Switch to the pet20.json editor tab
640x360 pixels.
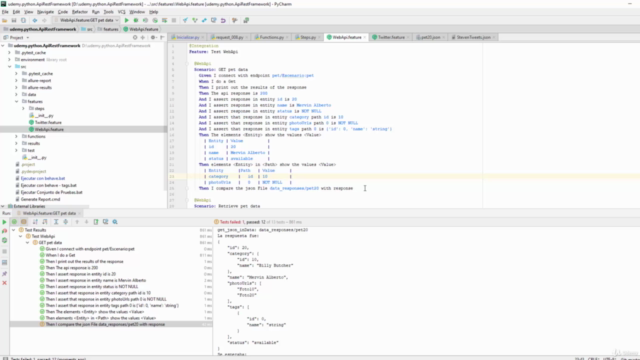pos(431,37)
